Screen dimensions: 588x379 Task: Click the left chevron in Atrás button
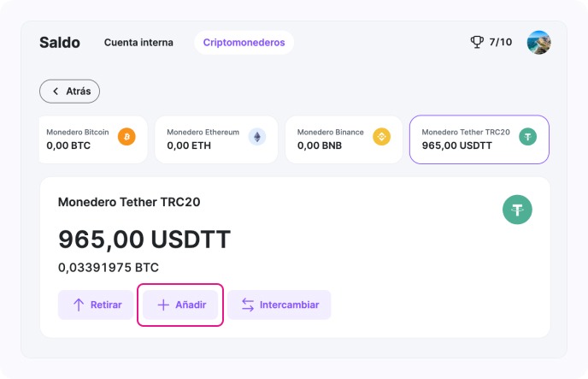(x=56, y=92)
